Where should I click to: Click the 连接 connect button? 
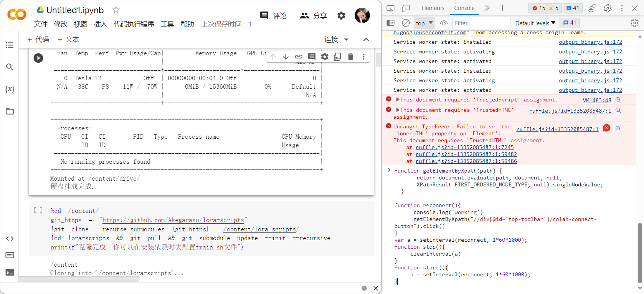pos(331,40)
